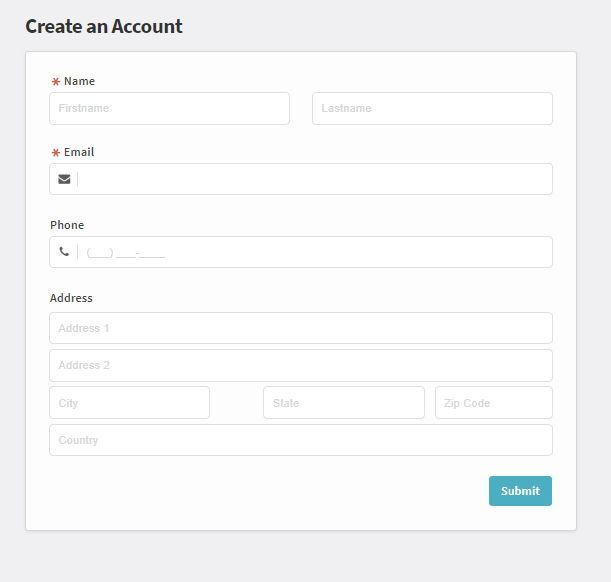Click the red asterisk beside Email

coord(56,152)
